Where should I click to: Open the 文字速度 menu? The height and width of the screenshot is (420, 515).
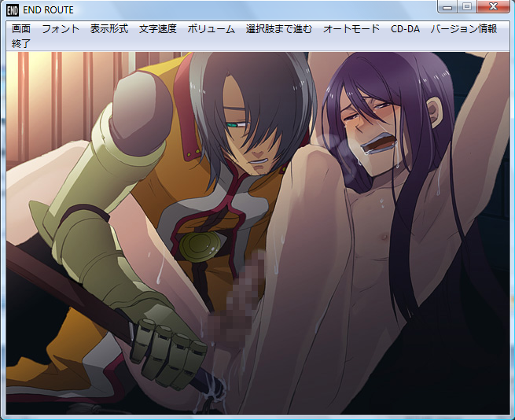click(158, 29)
